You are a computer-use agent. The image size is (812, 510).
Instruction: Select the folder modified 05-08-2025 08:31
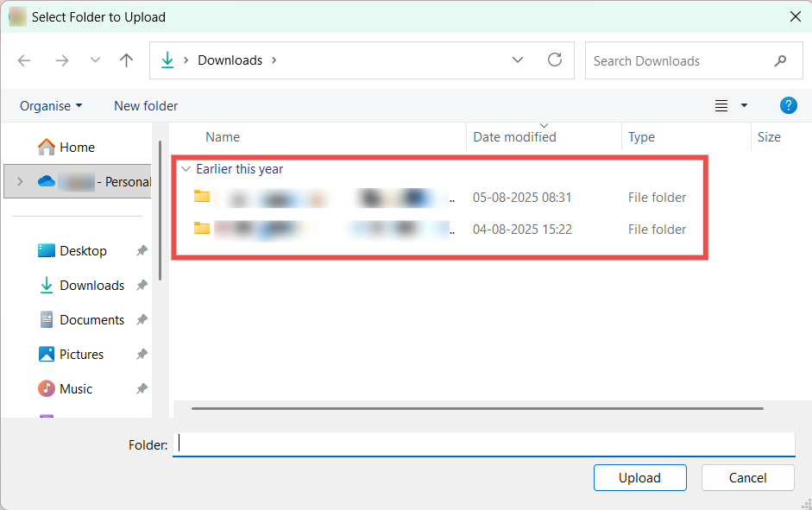(x=328, y=198)
